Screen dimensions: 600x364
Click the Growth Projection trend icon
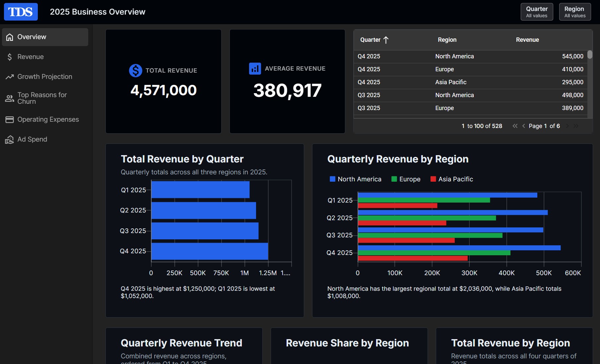point(10,77)
